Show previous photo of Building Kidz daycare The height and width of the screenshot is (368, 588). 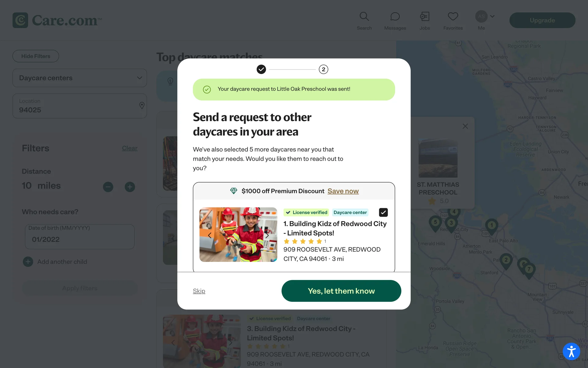[210, 235]
